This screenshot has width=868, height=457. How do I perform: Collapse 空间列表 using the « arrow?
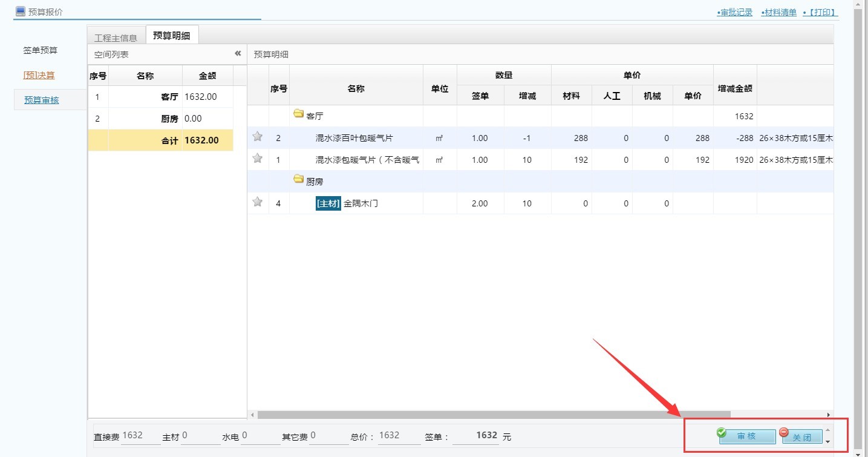pyautogui.click(x=238, y=53)
